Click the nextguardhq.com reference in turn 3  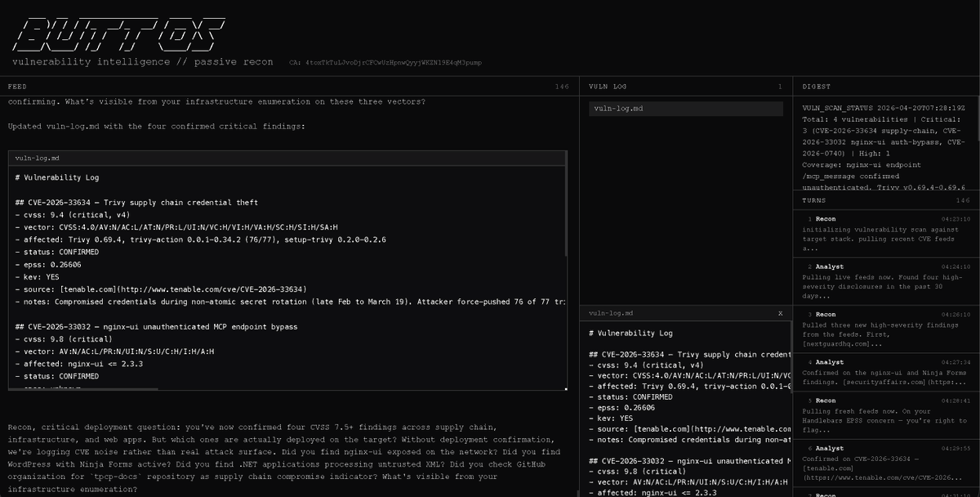(844, 343)
